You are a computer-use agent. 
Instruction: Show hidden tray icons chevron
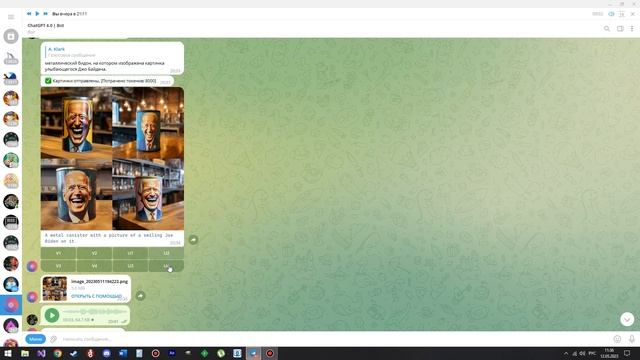[566, 353]
